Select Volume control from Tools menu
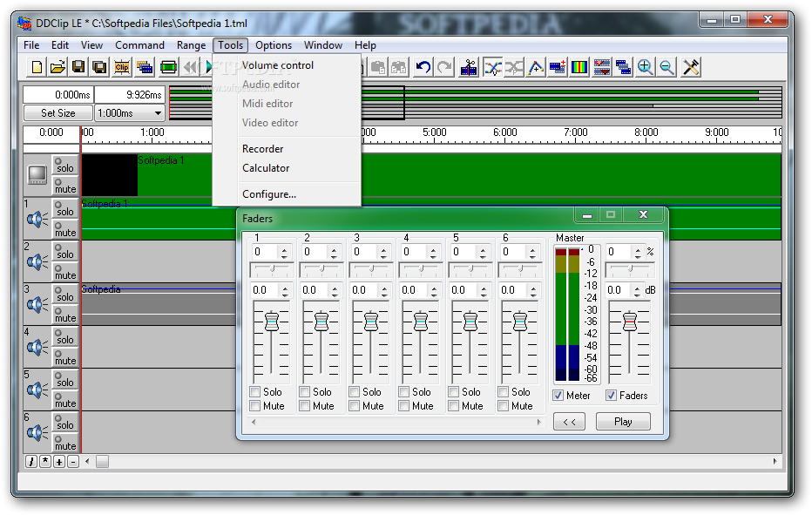The width and height of the screenshot is (812, 515). coord(287,65)
